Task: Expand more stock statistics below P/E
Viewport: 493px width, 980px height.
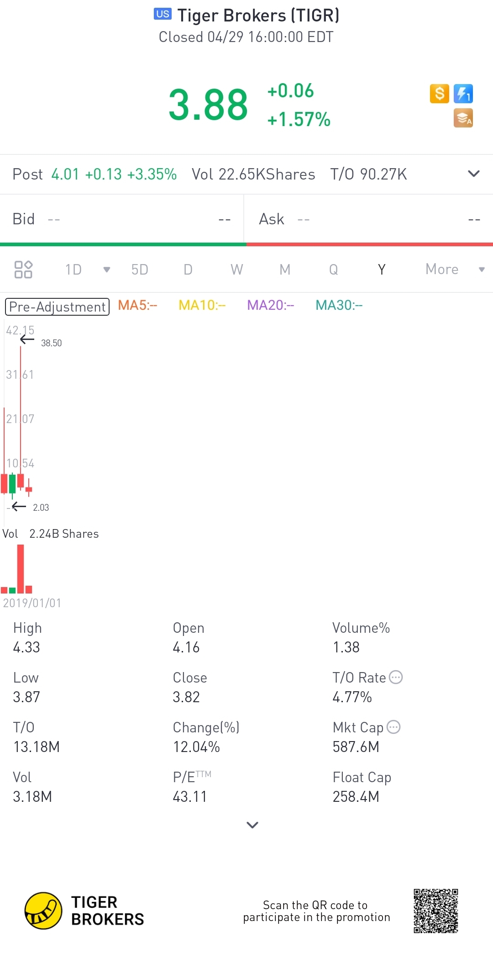Action: (x=252, y=825)
